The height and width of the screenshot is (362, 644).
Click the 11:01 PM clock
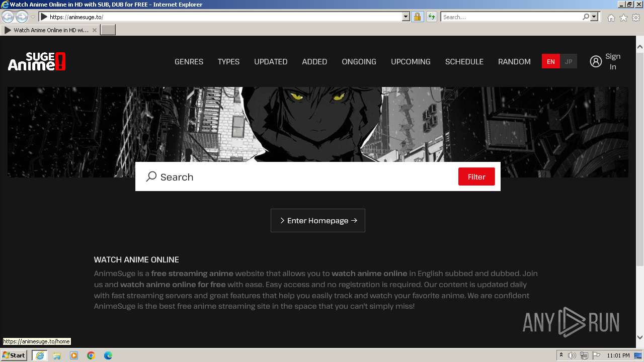point(618,355)
